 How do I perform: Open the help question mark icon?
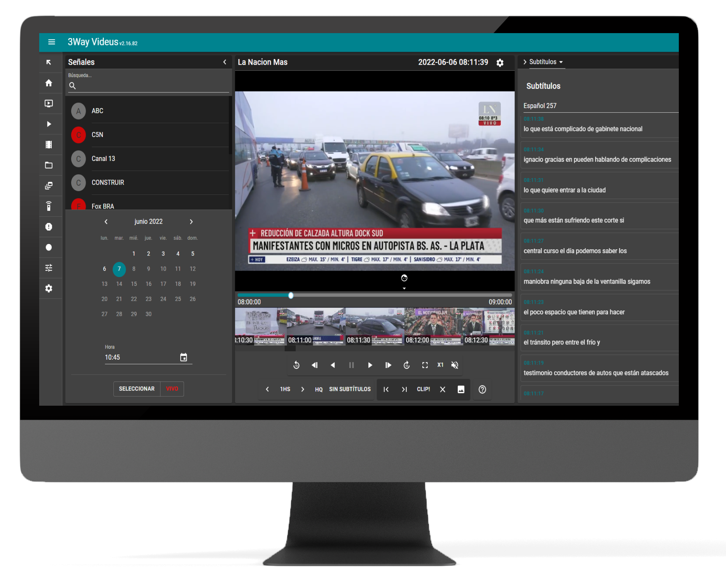point(482,389)
